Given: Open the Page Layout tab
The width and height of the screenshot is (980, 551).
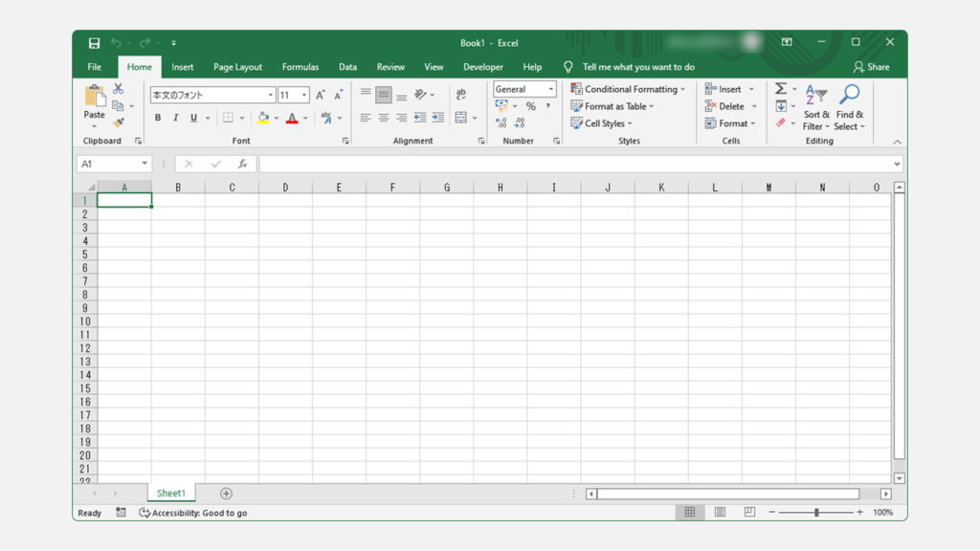Looking at the screenshot, I should pos(237,67).
